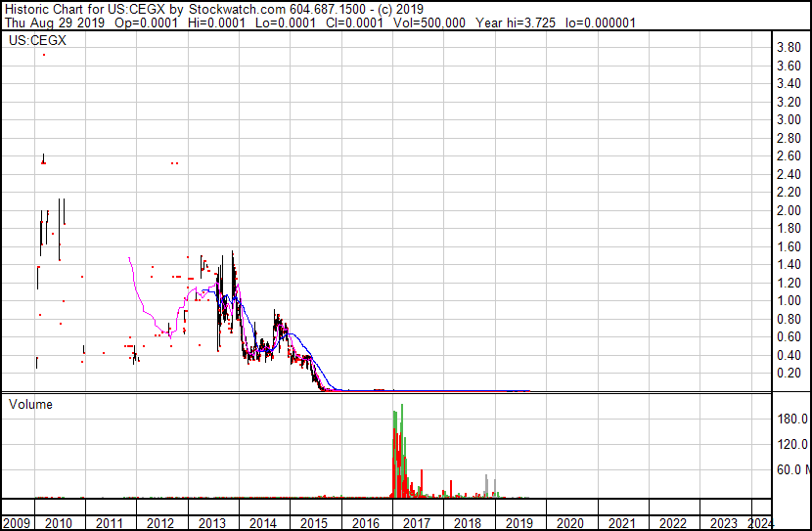The image size is (812, 531).
Task: Click the 2018 year label on the timeline
Action: coord(468,523)
